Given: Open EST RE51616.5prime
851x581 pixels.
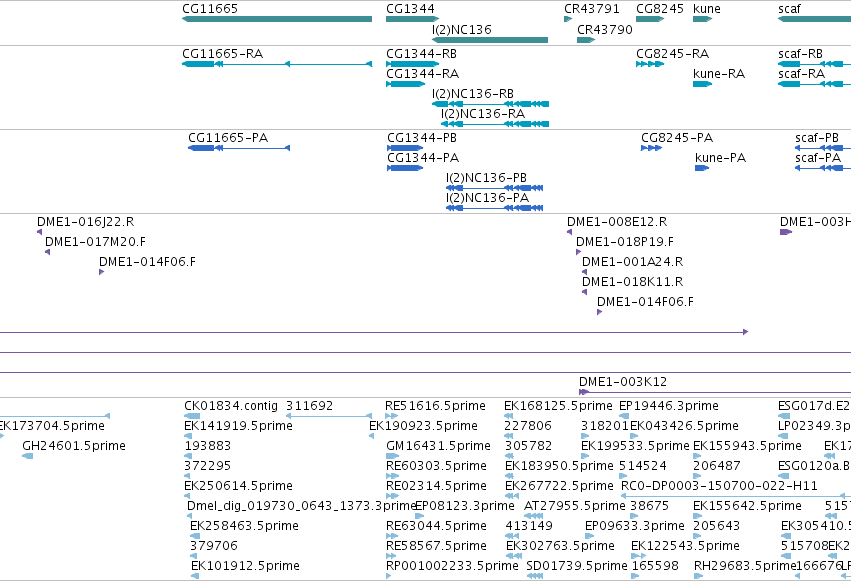Looking at the screenshot, I should coord(435,406).
